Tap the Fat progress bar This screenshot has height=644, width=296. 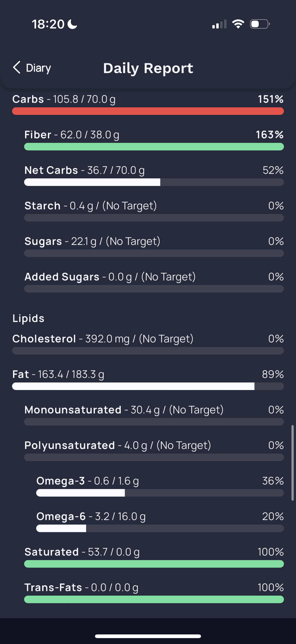tap(148, 386)
